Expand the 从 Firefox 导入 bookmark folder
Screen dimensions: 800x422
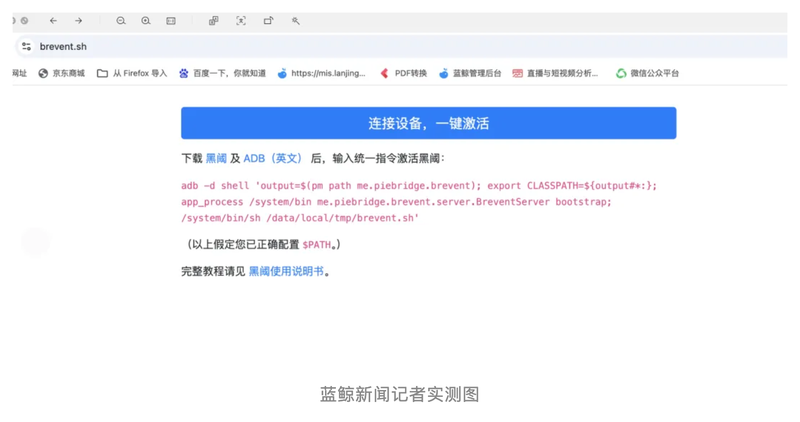pyautogui.click(x=132, y=73)
